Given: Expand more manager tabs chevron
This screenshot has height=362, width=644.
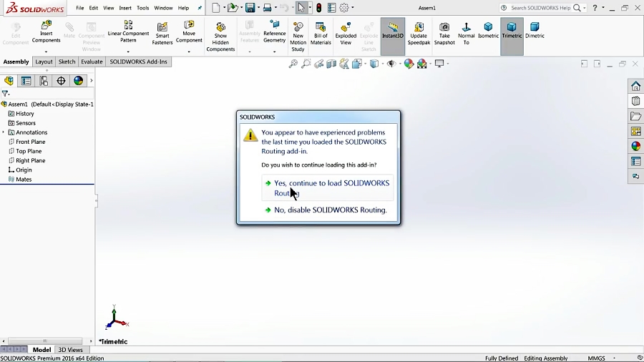Looking at the screenshot, I should click(x=91, y=80).
